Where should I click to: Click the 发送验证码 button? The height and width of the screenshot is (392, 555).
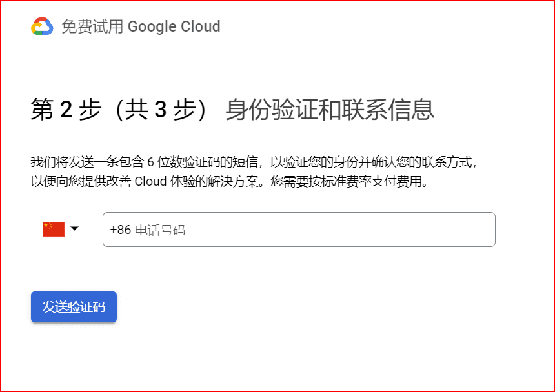click(x=73, y=307)
